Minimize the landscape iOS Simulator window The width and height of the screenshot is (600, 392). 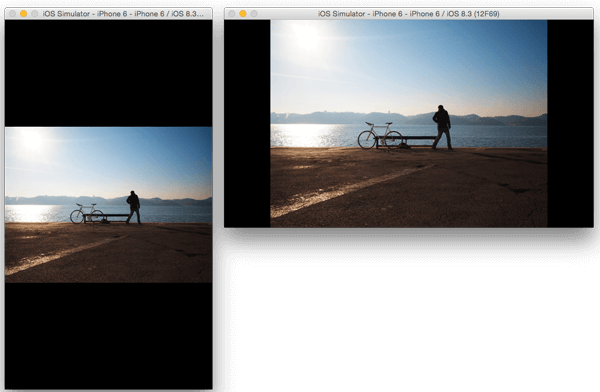coord(243,14)
